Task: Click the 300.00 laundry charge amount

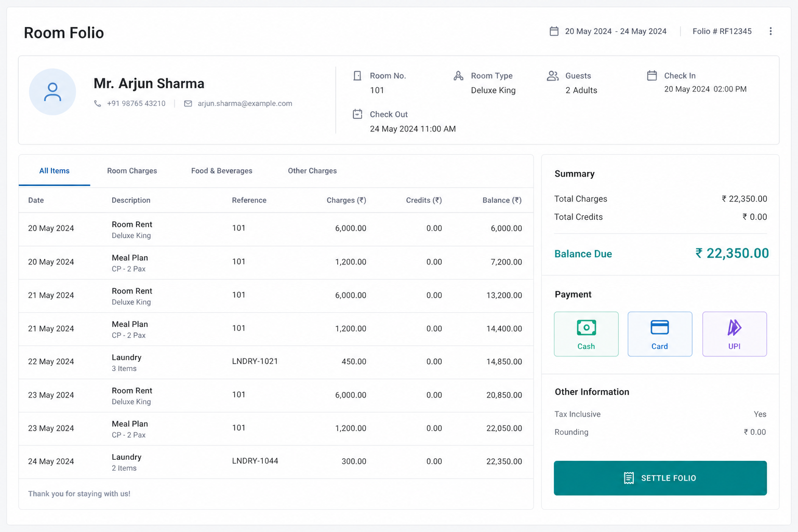Action: point(354,461)
